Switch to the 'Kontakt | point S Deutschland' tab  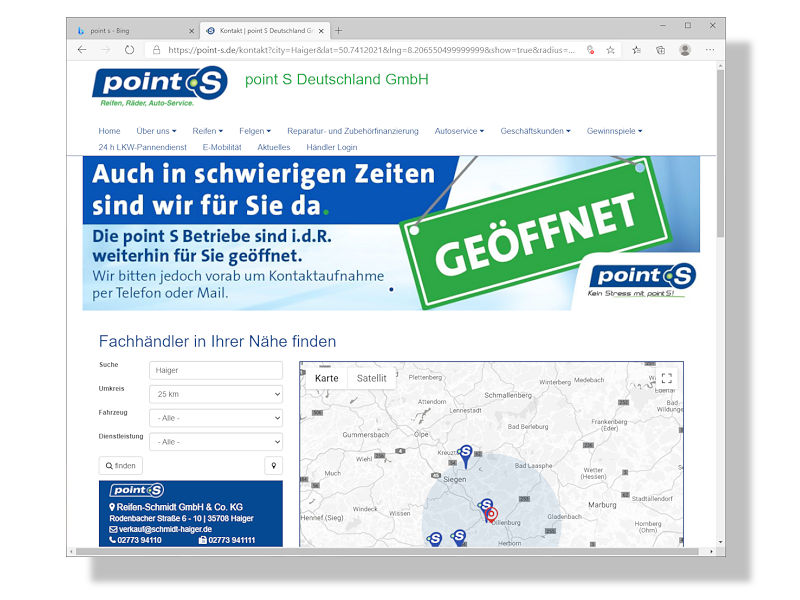265,31
